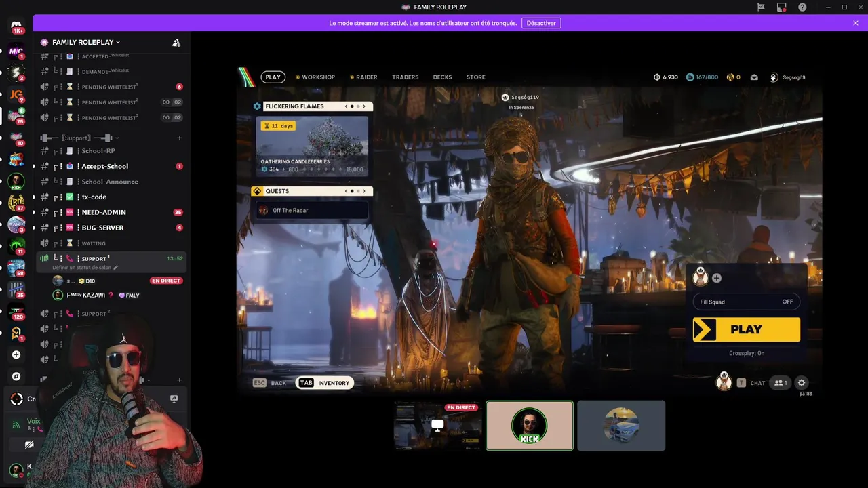Viewport: 868px width, 488px height.
Task: Select the blue car participant tile
Action: point(621,426)
